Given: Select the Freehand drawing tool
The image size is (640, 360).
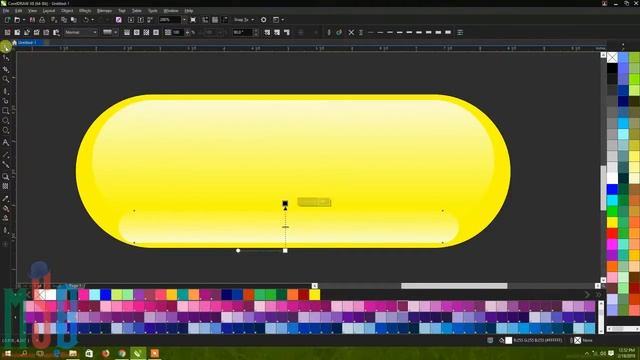Looking at the screenshot, I should click(x=6, y=90).
